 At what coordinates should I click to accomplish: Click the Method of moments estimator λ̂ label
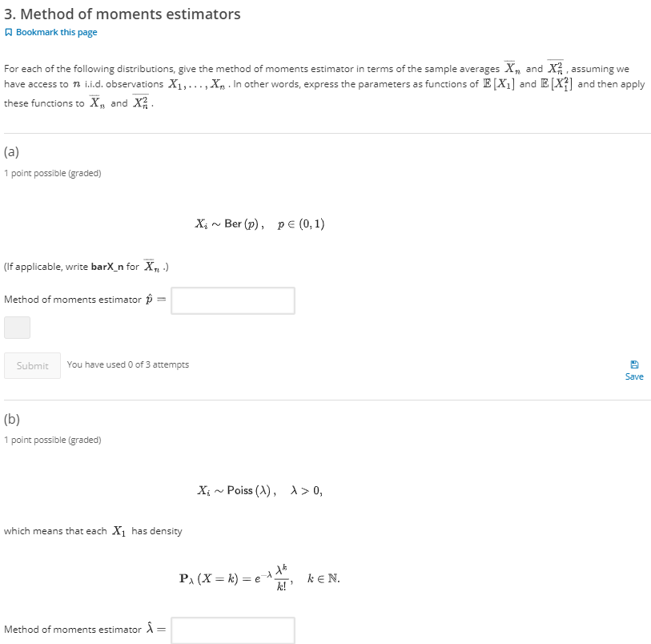[80, 630]
